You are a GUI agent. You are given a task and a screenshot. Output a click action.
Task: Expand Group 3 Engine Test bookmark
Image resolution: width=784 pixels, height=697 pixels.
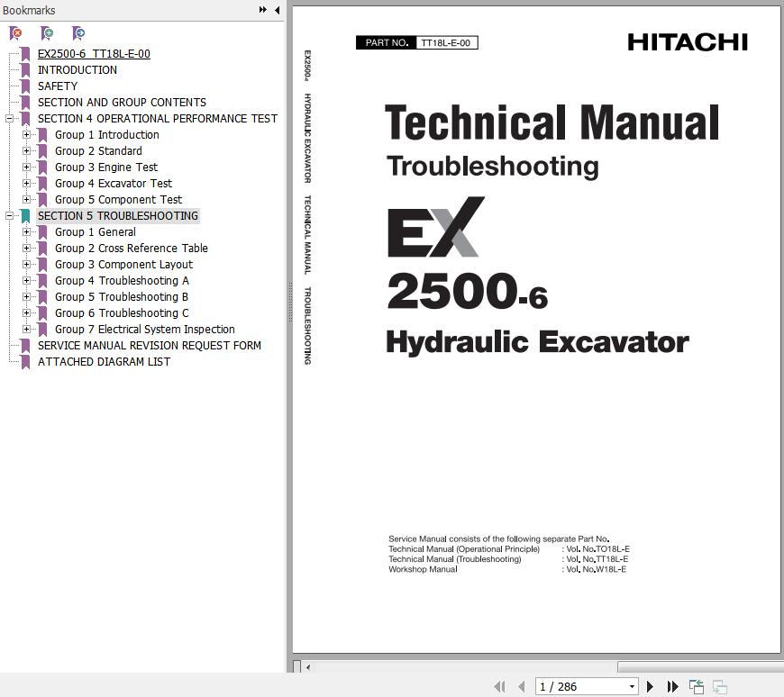coord(26,167)
